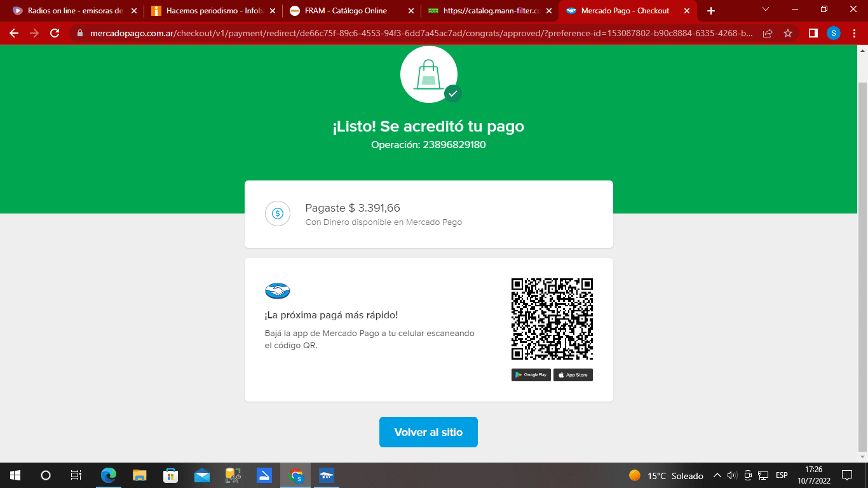Click the dollar sign payment icon
Screen dimensions: 868x488
[x=278, y=213]
